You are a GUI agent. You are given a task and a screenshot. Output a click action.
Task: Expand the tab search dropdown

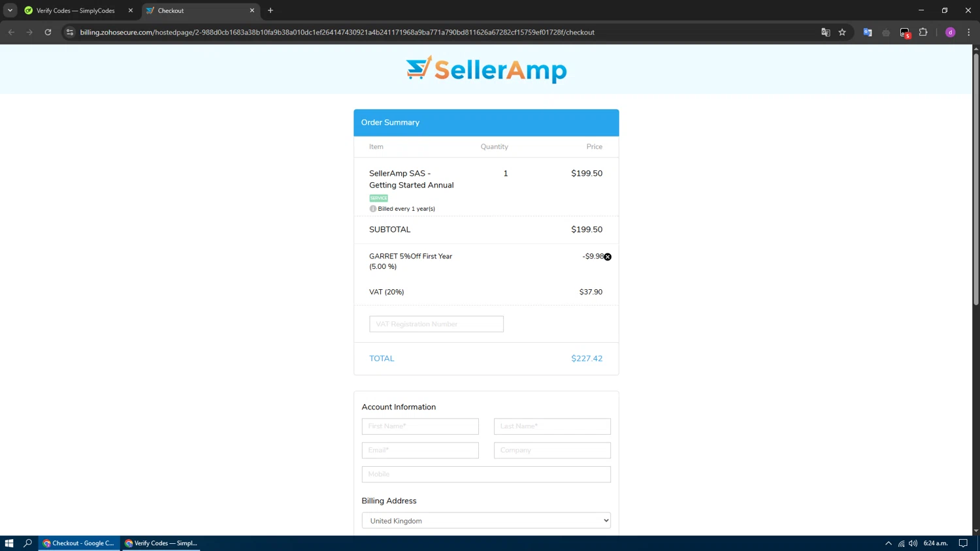point(10,10)
